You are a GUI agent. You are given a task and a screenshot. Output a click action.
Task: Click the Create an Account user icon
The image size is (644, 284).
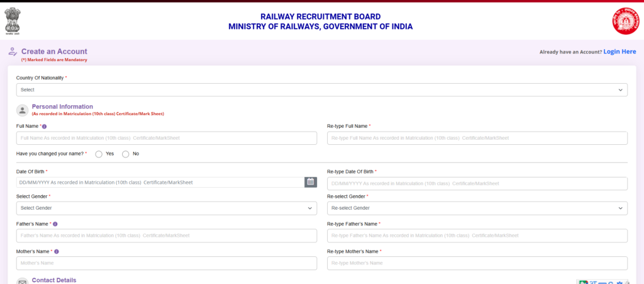(x=13, y=52)
